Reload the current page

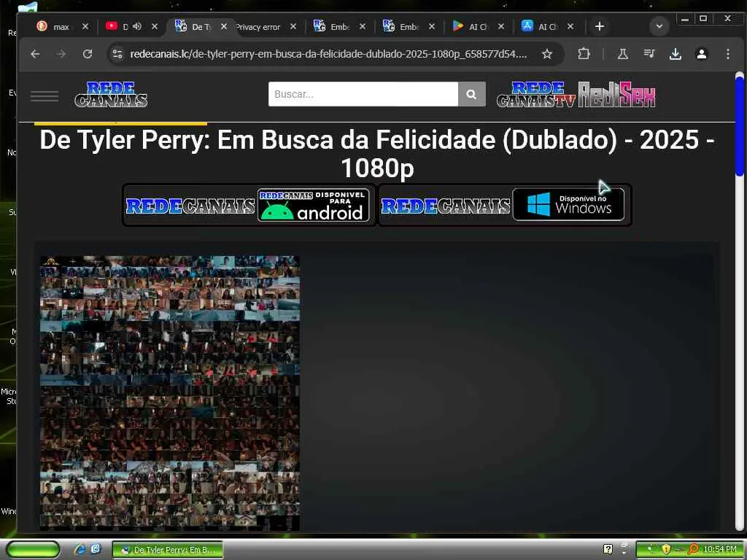click(88, 54)
